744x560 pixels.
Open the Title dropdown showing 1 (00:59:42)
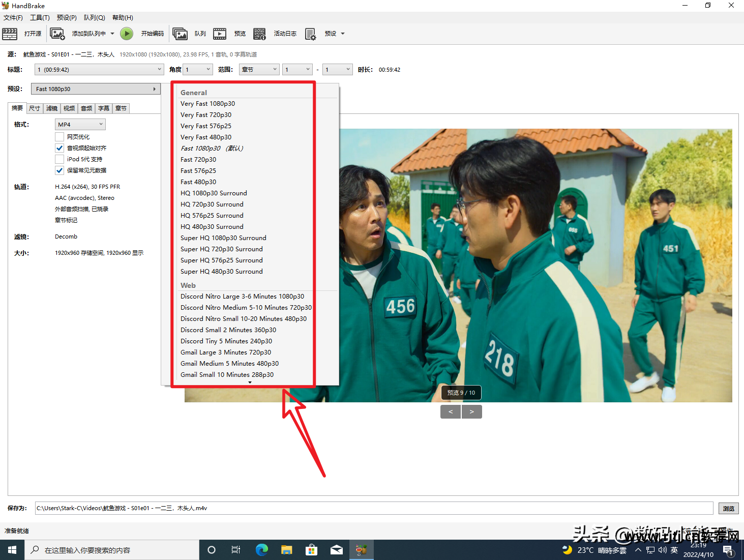[x=99, y=70]
